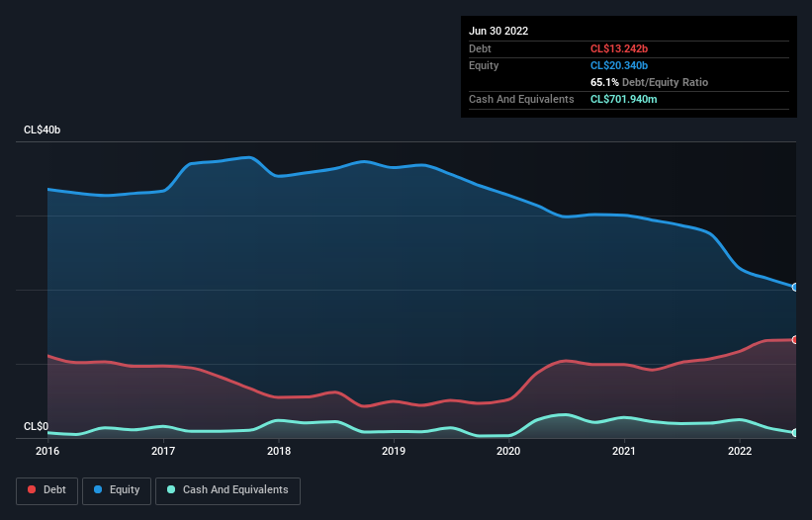812x520 pixels.
Task: Click the Debt label in tooltip
Action: click(x=480, y=48)
